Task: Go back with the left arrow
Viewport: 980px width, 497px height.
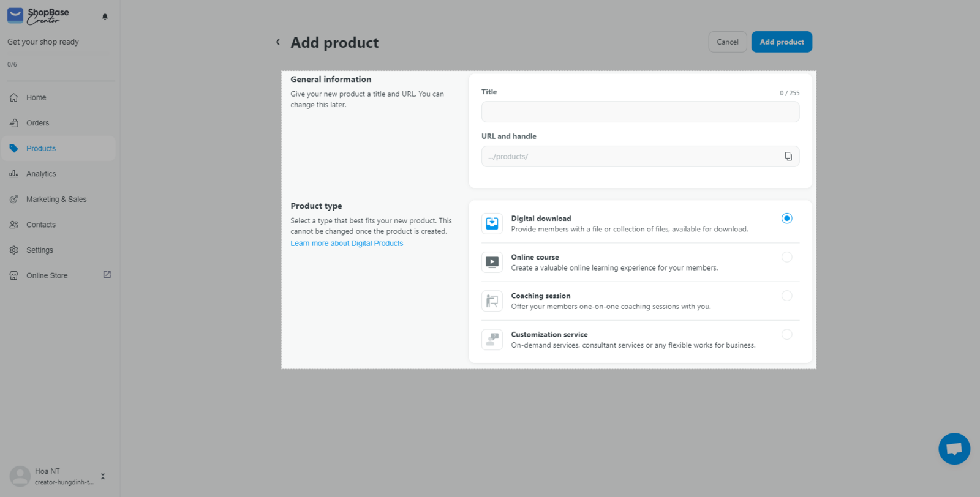Action: (278, 42)
